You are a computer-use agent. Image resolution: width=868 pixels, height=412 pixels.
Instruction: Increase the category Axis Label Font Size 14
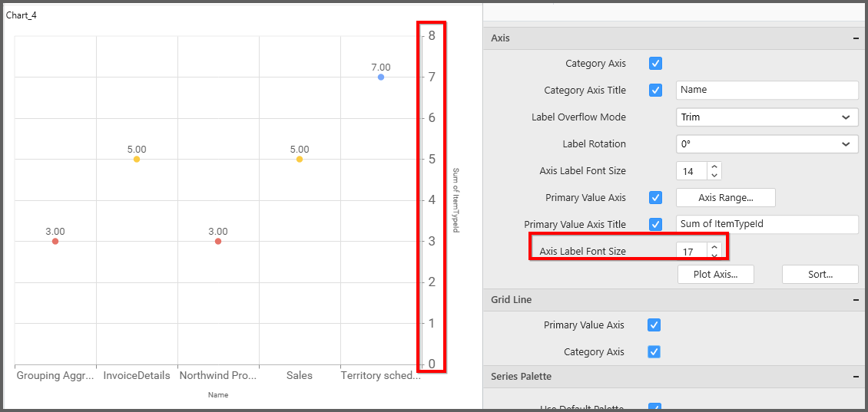[714, 166]
